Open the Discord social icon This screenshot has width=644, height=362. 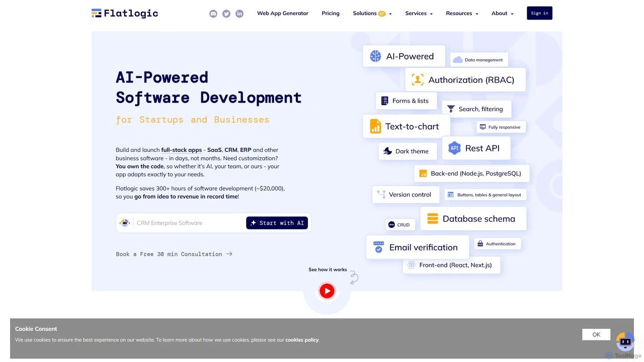(213, 14)
